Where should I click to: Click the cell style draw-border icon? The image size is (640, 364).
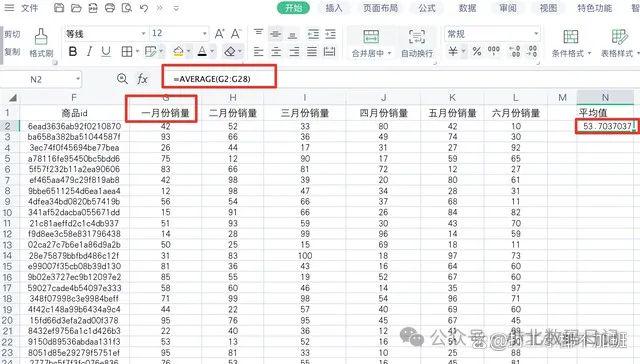tap(151, 51)
